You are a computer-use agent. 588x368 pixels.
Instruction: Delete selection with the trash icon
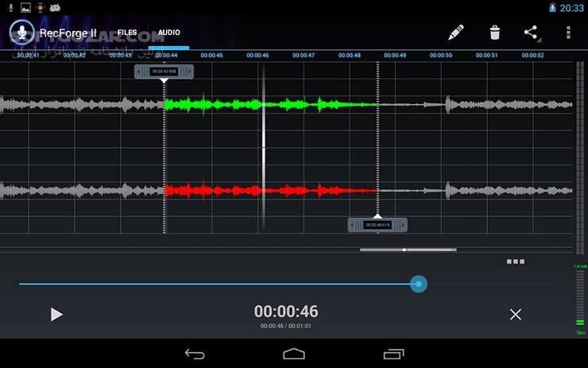click(494, 33)
